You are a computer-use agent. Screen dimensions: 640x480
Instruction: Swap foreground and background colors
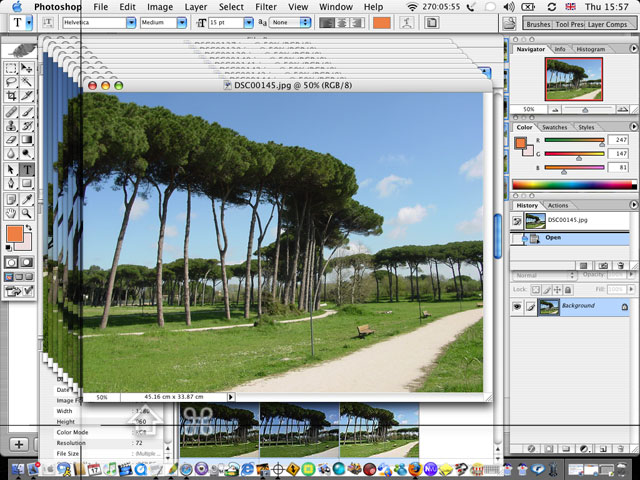tap(29, 227)
